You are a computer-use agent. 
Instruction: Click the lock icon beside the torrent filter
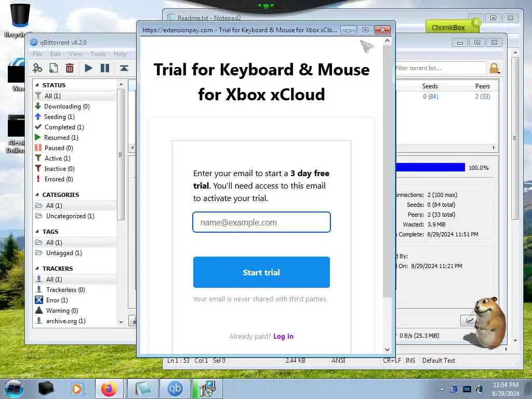494,68
